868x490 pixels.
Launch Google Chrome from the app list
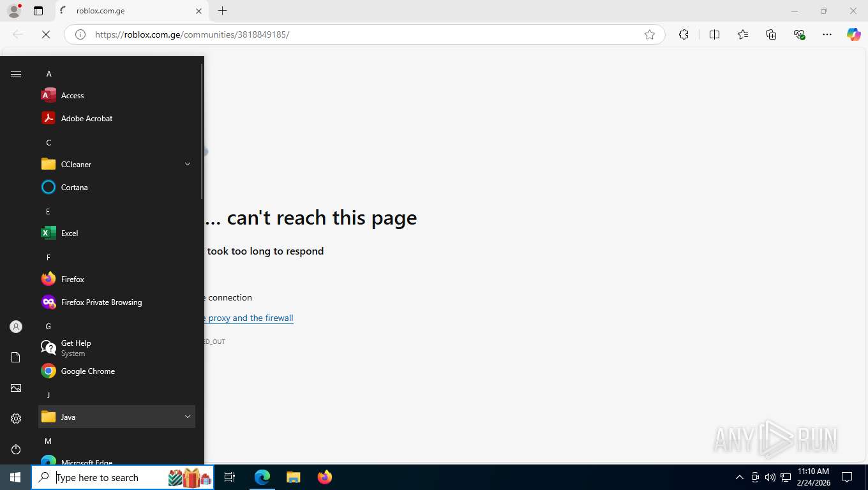click(x=117, y=371)
